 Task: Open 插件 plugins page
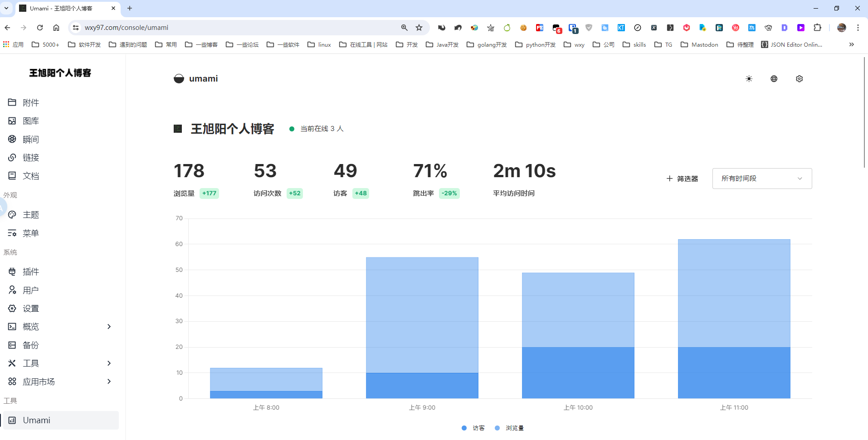(31, 272)
